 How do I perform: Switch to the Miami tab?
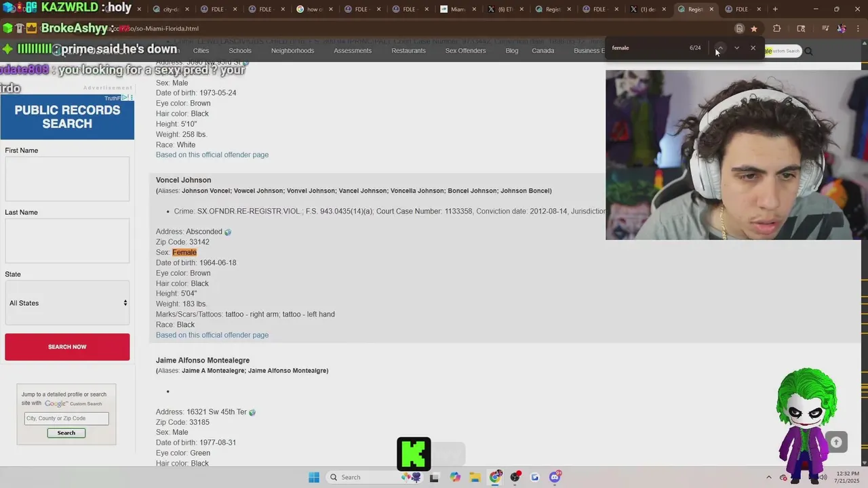click(458, 9)
